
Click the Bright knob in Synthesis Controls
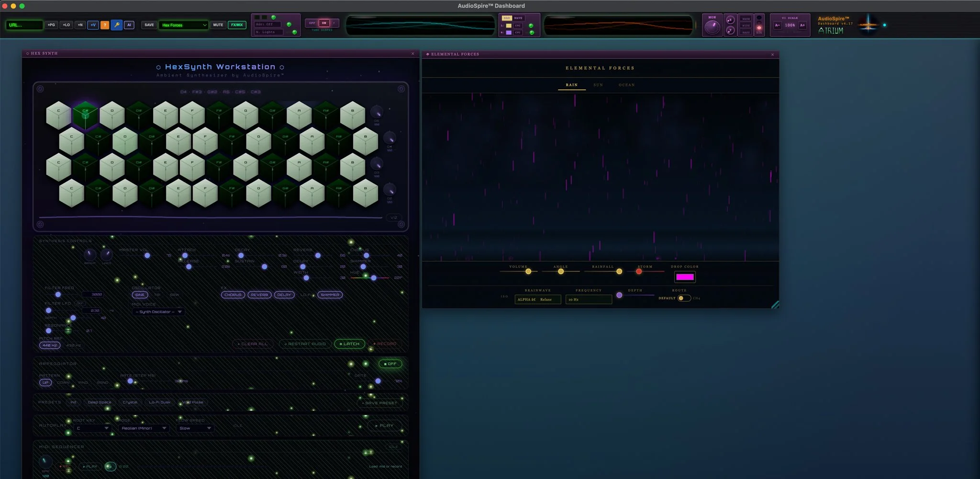pos(89,254)
